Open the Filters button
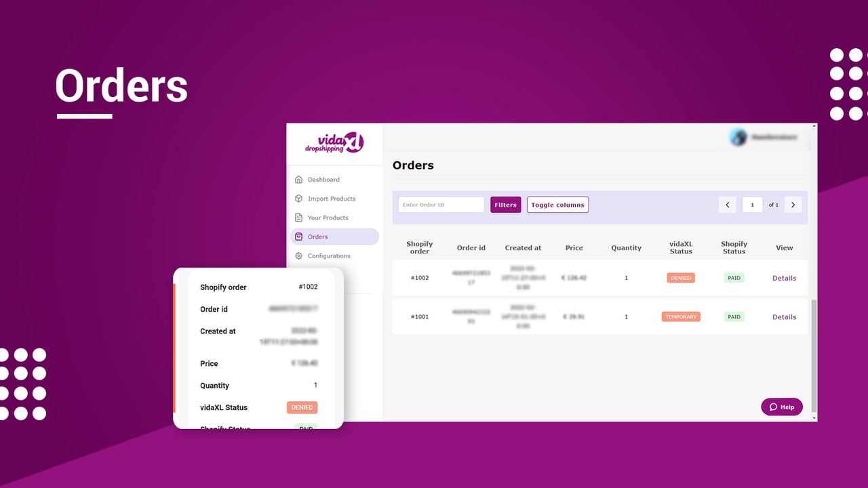Viewport: 868px width, 488px height. point(506,205)
